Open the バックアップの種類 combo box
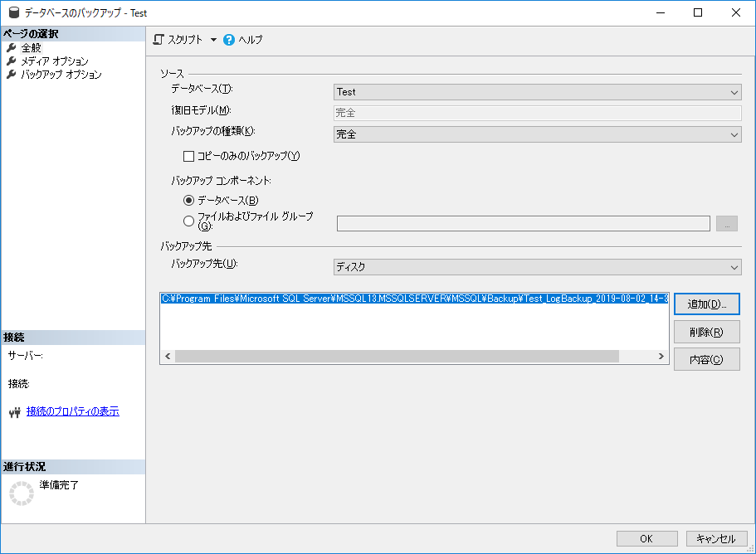Viewport: 756px width, 554px height. [x=537, y=134]
